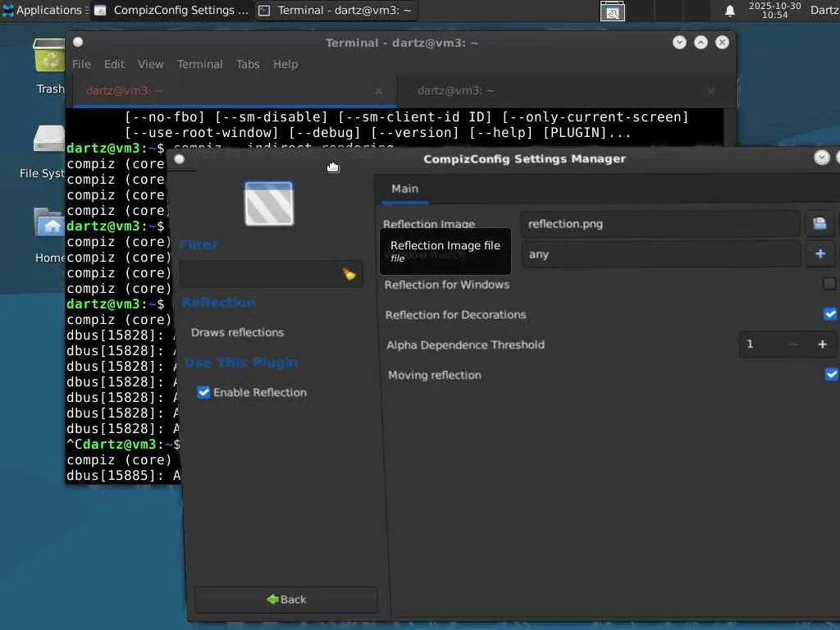Click the CompizConfig window menu dot button
Image resolution: width=840 pixels, height=630 pixels.
click(180, 159)
